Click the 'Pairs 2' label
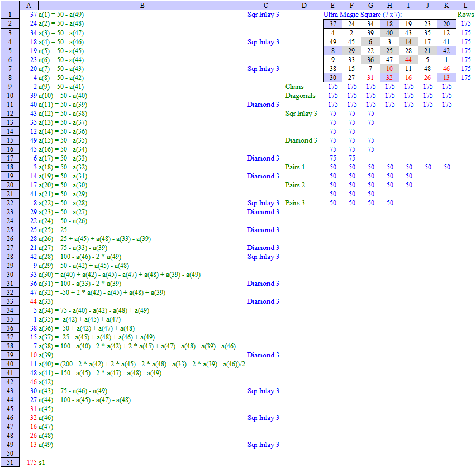This screenshot has height=467, width=476. pyautogui.click(x=295, y=185)
